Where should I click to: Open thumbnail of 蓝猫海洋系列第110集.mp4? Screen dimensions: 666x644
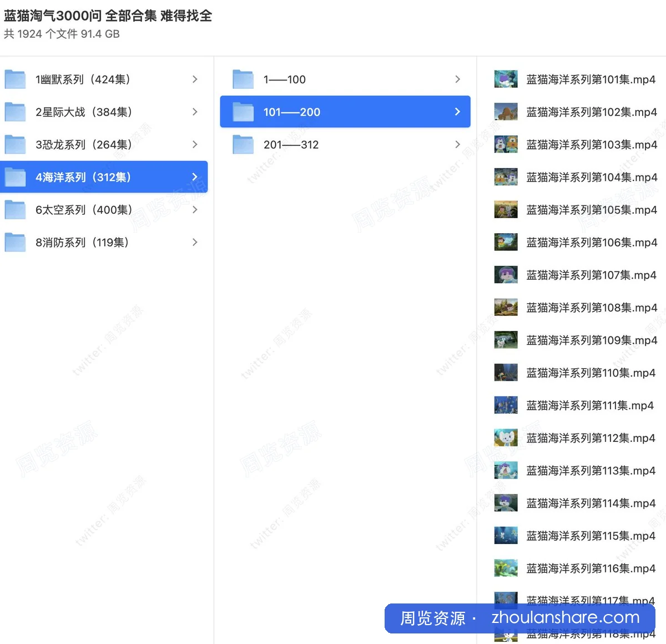pyautogui.click(x=506, y=373)
